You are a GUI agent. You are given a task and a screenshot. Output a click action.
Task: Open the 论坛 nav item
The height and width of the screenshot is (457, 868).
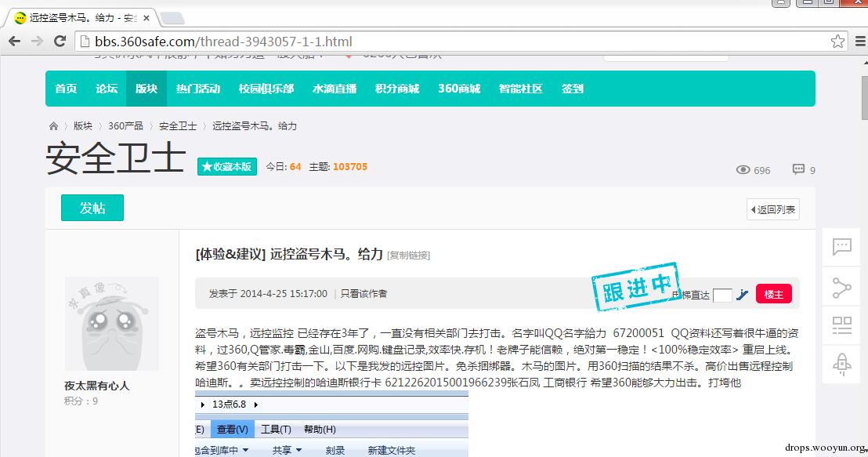[107, 89]
